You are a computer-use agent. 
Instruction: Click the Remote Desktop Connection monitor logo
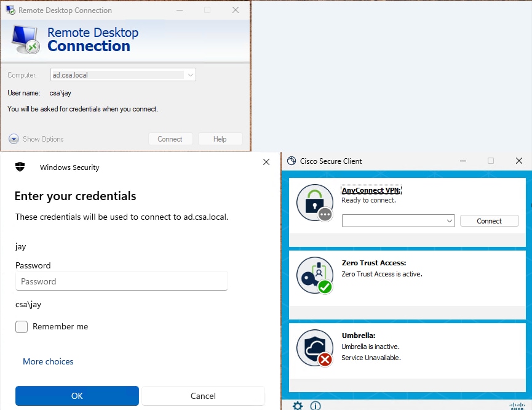26,40
